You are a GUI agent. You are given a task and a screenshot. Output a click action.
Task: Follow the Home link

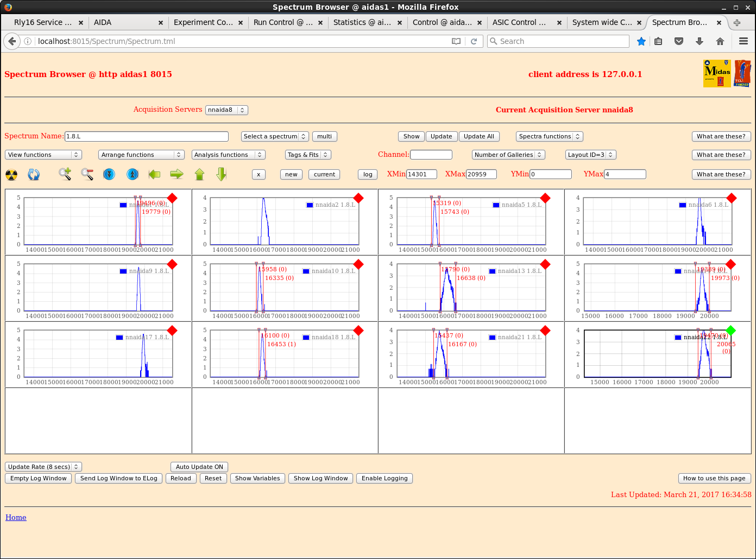tap(16, 517)
